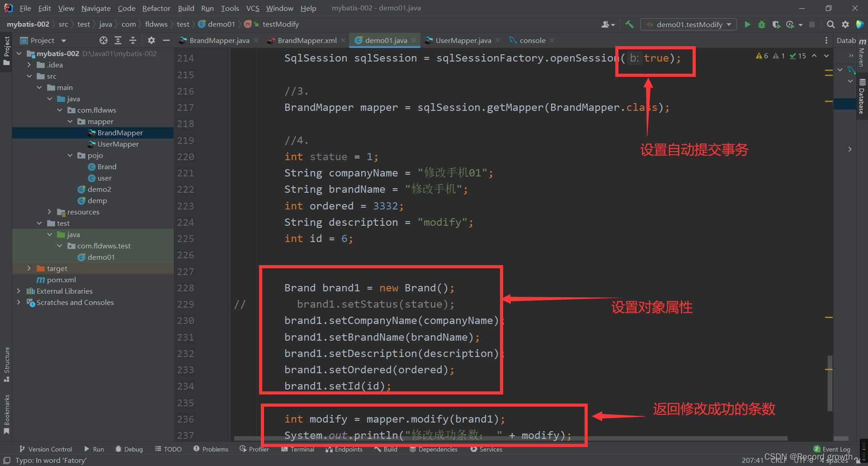This screenshot has height=466, width=868.
Task: Expand the target folder
Action: (x=29, y=268)
